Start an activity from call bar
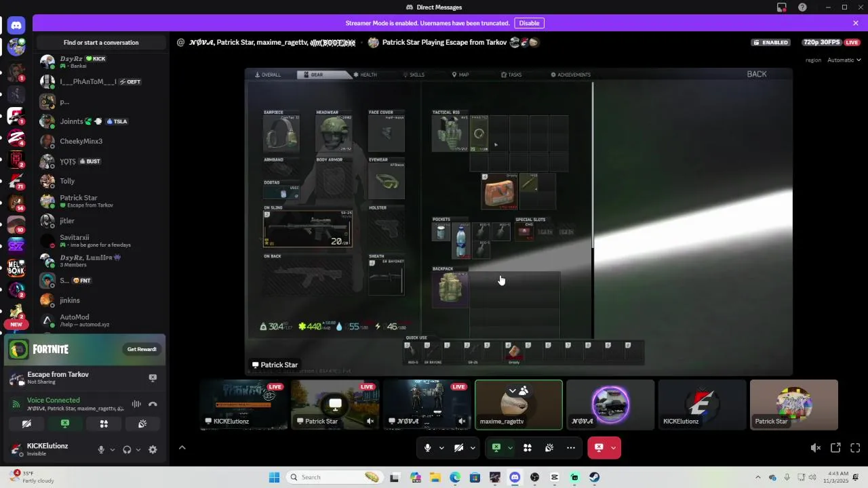The width and height of the screenshot is (868, 488). [528, 448]
